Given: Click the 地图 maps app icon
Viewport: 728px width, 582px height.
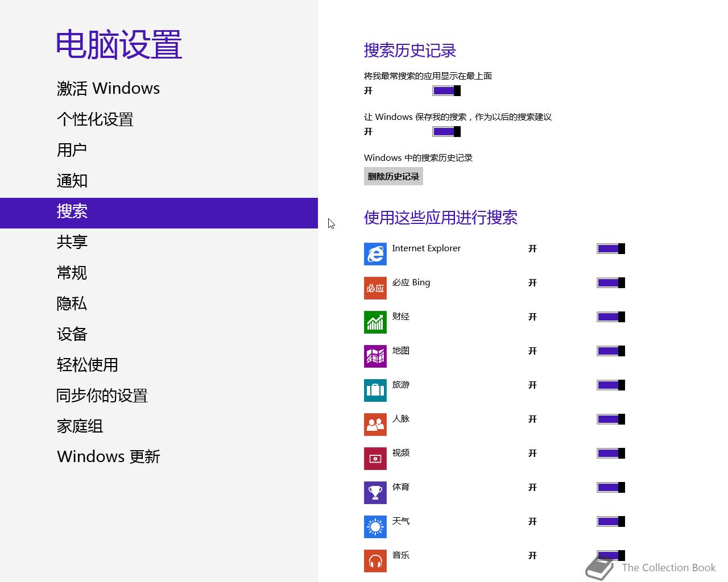Looking at the screenshot, I should point(375,356).
